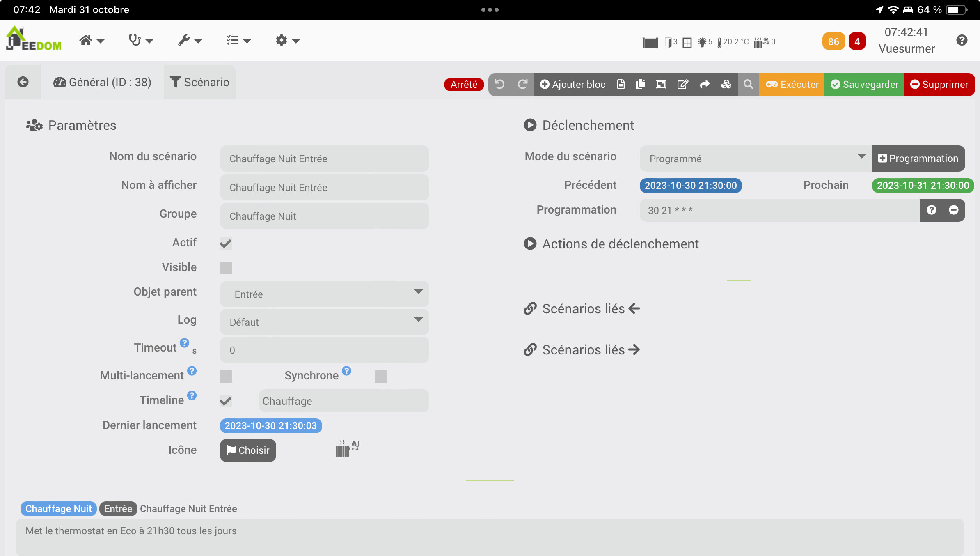Switch to the Scénario tab

(x=200, y=82)
